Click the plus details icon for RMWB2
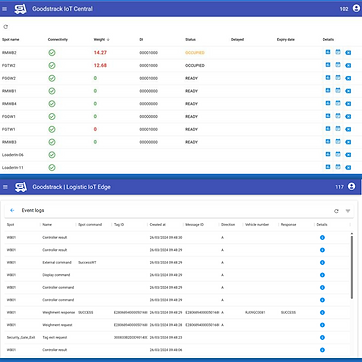 pos(328,52)
